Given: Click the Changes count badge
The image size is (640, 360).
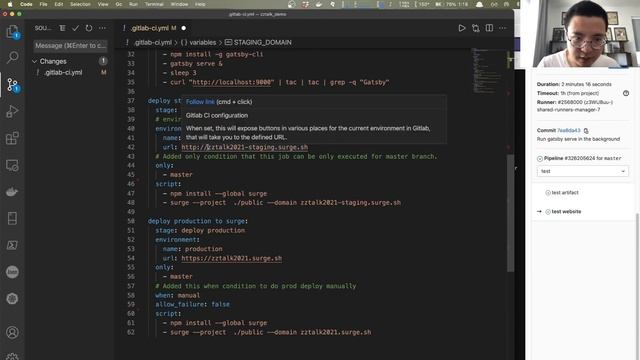Looking at the screenshot, I should (x=103, y=61).
